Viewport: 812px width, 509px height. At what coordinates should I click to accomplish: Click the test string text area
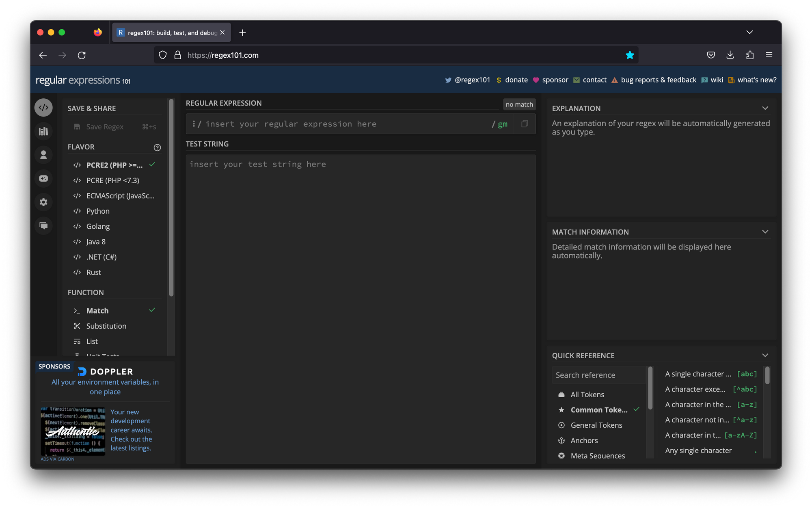point(361,309)
